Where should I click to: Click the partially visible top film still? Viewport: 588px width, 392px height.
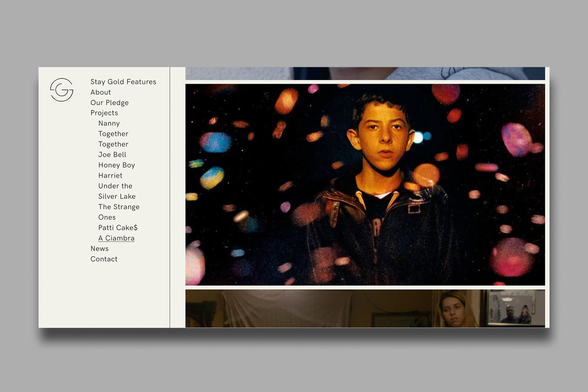(365, 73)
